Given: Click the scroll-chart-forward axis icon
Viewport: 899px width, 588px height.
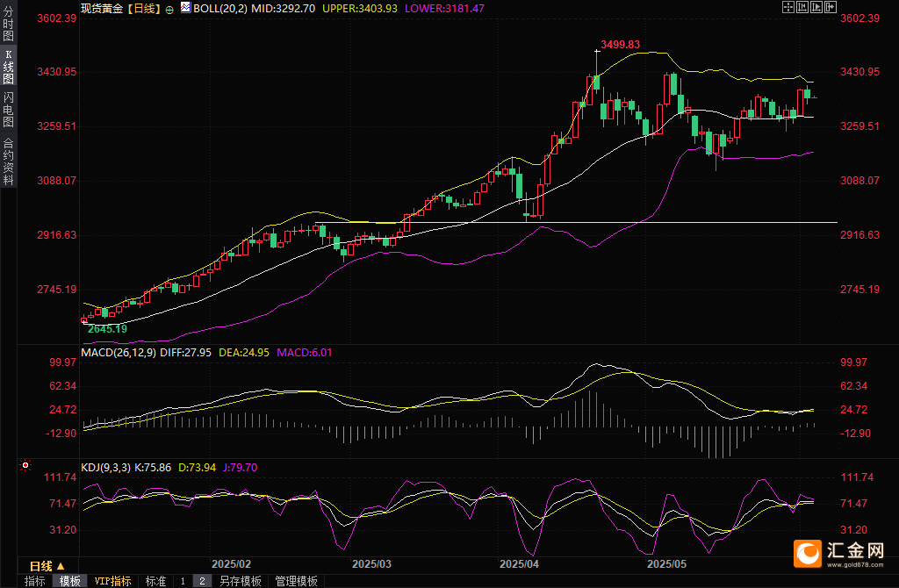Looking at the screenshot, I should (x=816, y=7).
